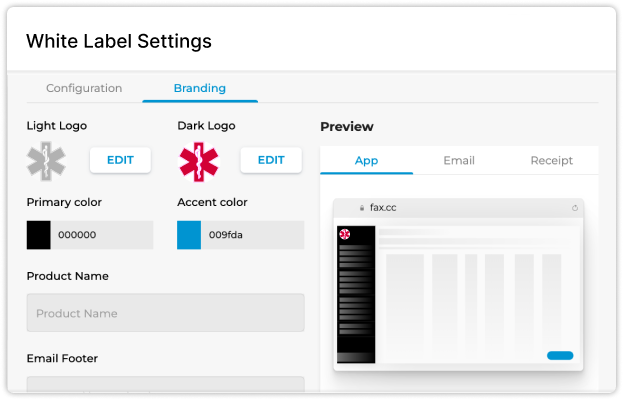623x400 pixels.
Task: Select the Branding tab
Action: click(x=200, y=88)
